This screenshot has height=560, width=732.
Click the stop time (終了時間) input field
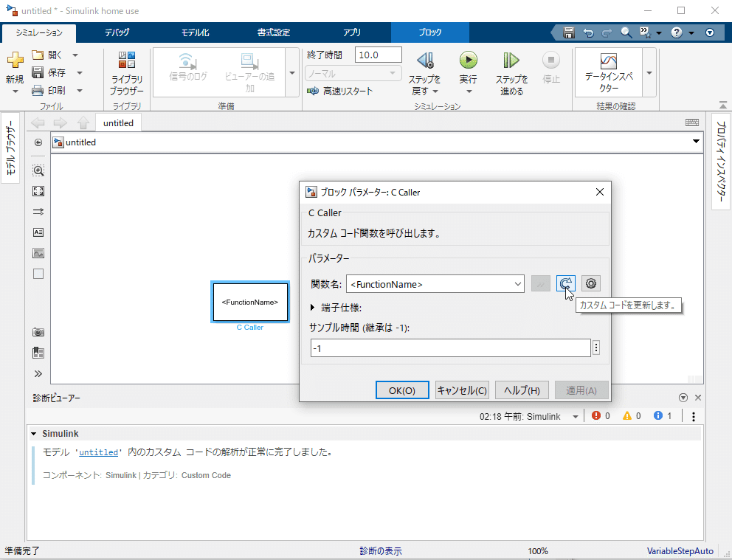tap(378, 55)
